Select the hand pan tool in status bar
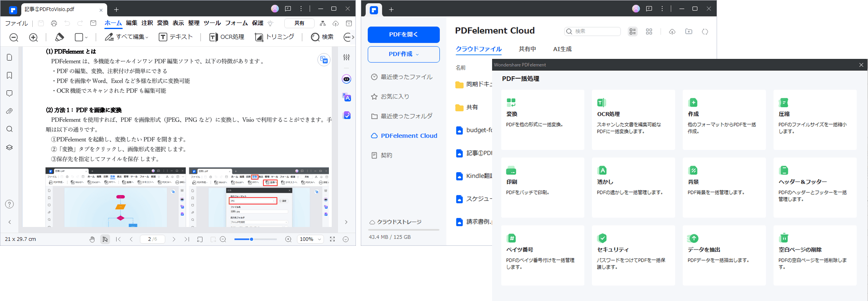The height and width of the screenshot is (301, 868). 92,239
